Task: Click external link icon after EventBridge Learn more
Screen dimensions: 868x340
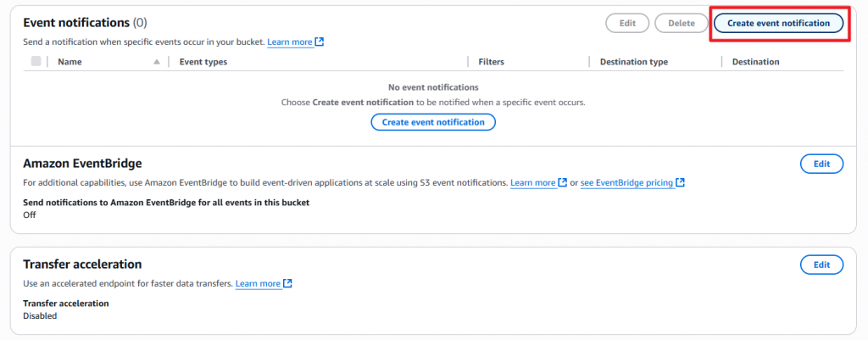Action: coord(563,183)
